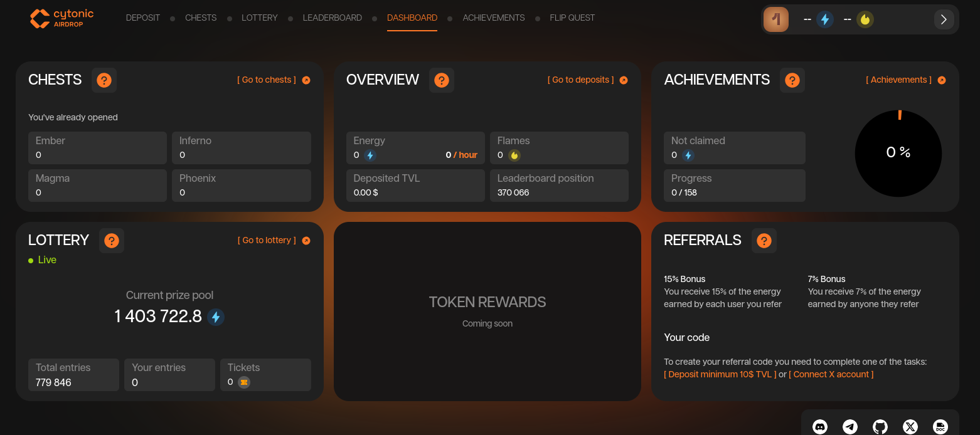Click the Ember chest counter box
980x435 pixels.
pyautogui.click(x=98, y=148)
